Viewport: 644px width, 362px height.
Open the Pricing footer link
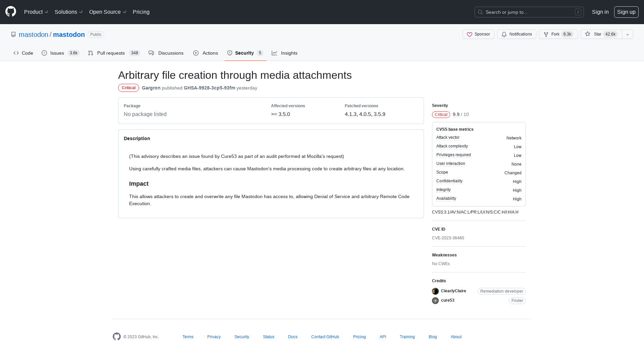point(360,337)
